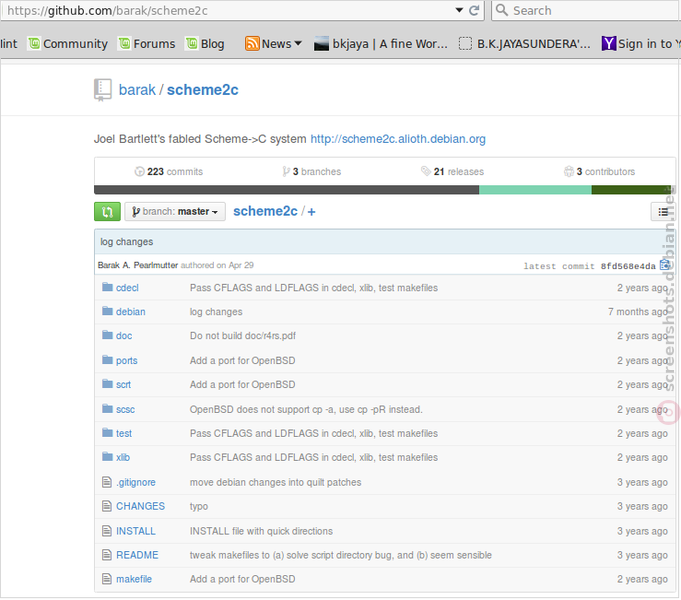Click the file icon beside README
The height and width of the screenshot is (600, 681).
tap(106, 555)
